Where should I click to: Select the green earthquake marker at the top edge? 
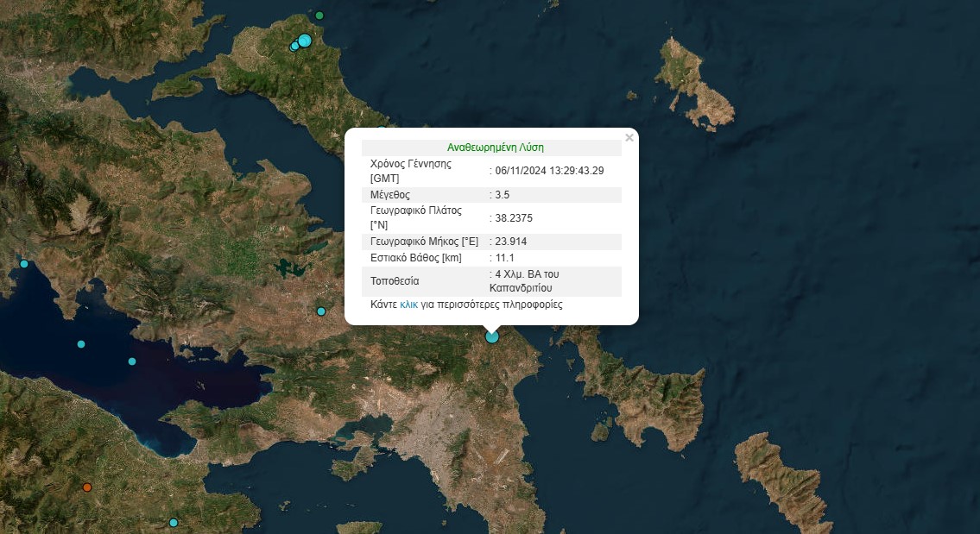(x=319, y=14)
